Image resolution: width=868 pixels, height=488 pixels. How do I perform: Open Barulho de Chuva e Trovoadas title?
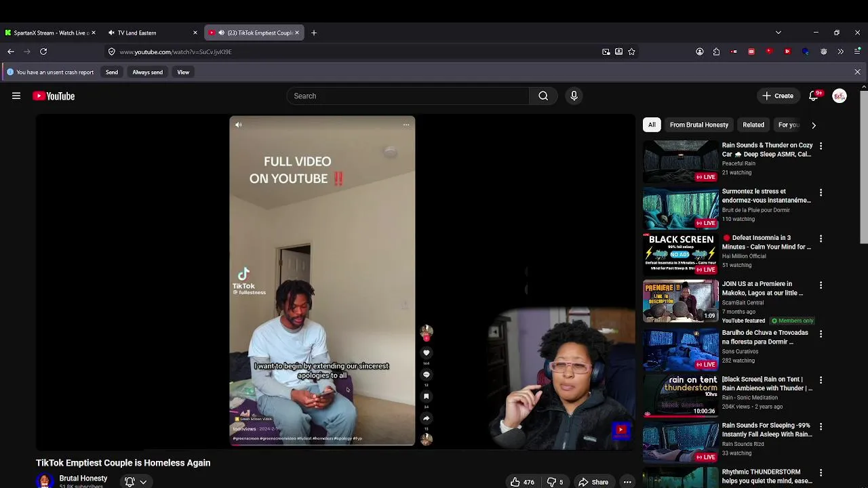pos(765,338)
